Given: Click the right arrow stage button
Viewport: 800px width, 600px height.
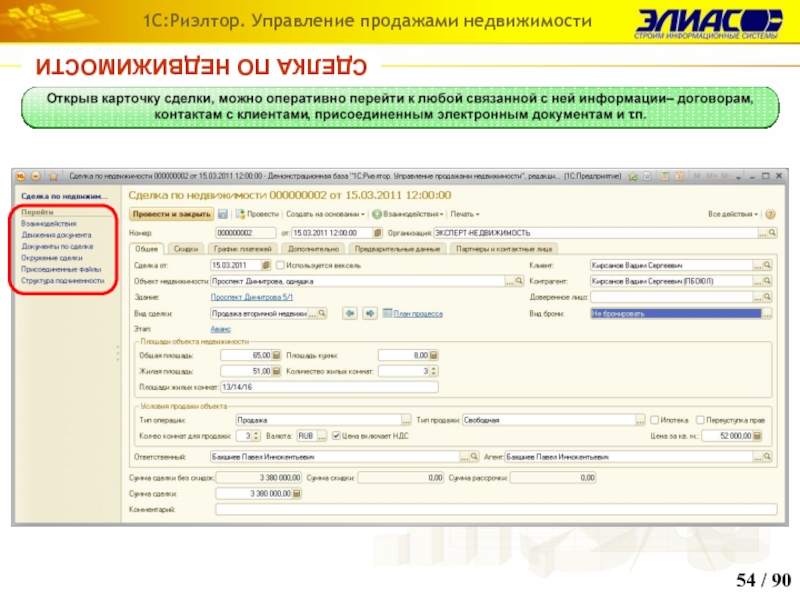Looking at the screenshot, I should (x=370, y=313).
